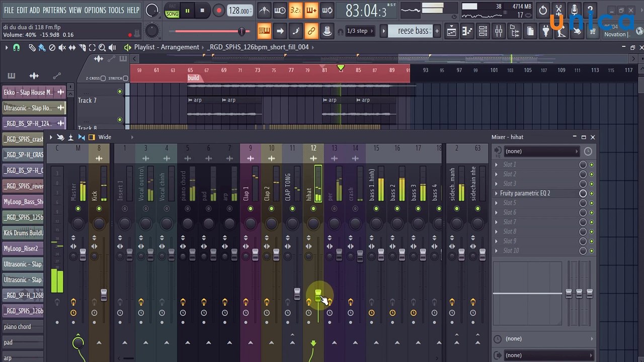This screenshot has height=362, width=644.
Task: Open the TOOLS menu
Action: point(116,10)
